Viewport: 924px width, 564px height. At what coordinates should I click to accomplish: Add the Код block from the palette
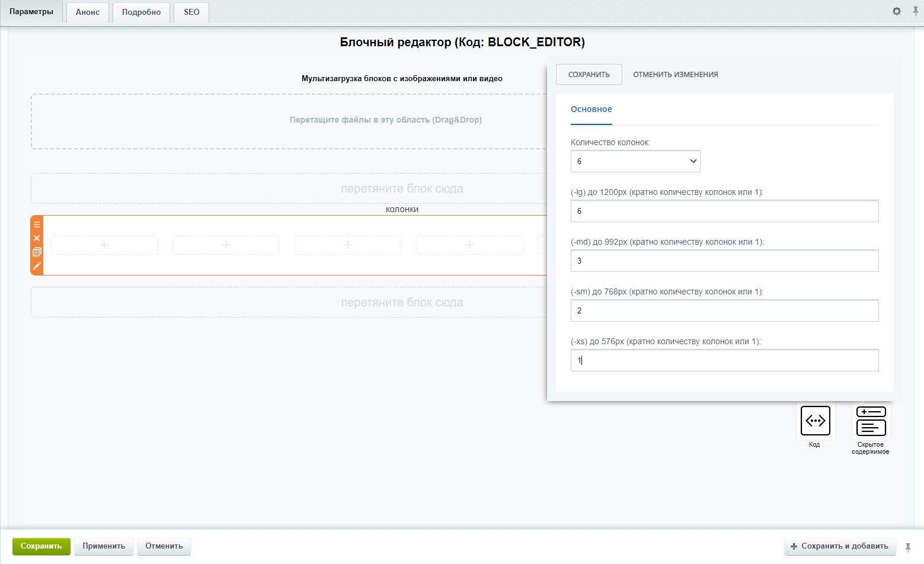[815, 421]
